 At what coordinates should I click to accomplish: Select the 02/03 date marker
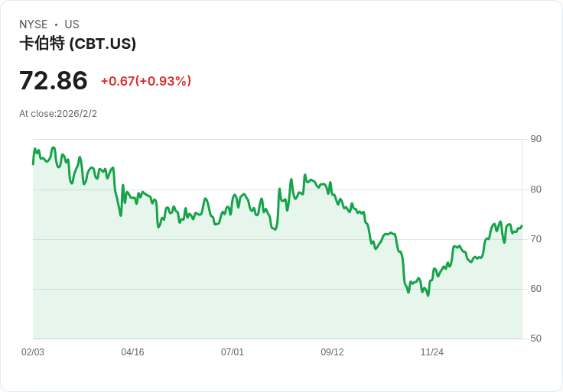[x=33, y=352]
